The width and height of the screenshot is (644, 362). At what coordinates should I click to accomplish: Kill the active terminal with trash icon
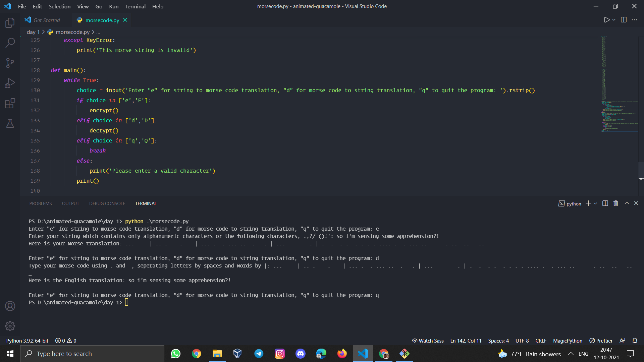coord(615,203)
